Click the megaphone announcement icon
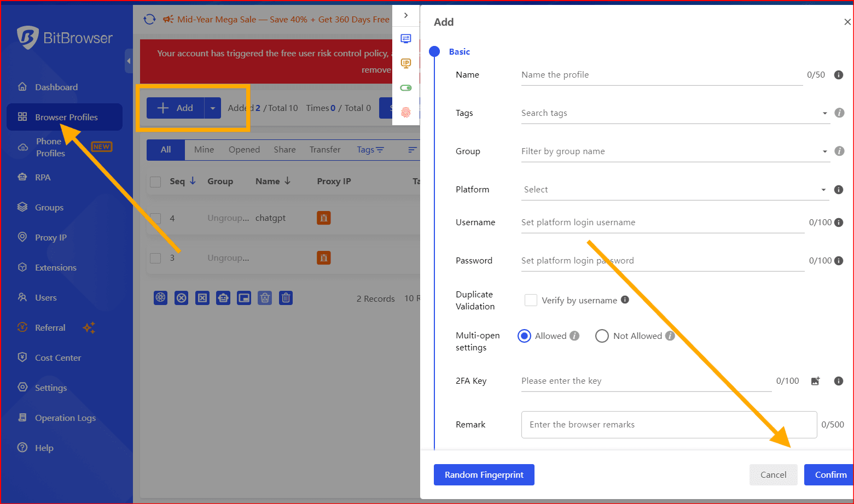This screenshot has height=504, width=854. click(x=168, y=20)
